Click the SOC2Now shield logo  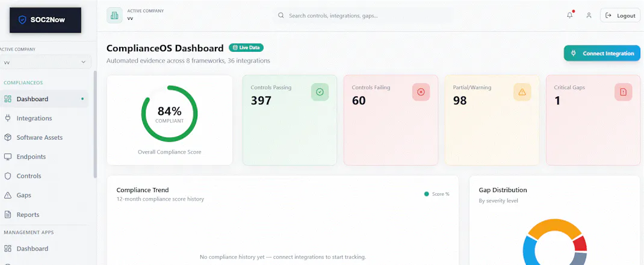pos(22,20)
